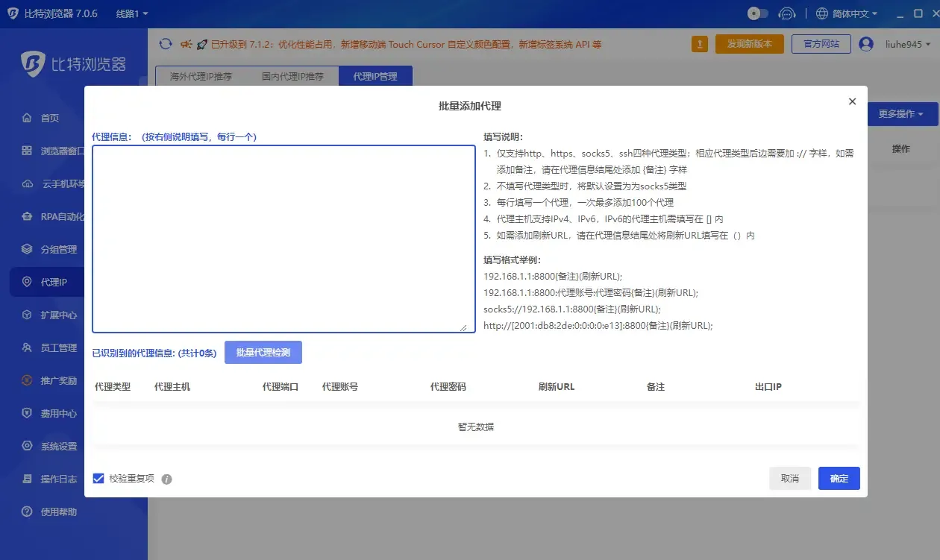Click the 发现新版本 update button
Screen dimensions: 940x560
[x=749, y=44]
